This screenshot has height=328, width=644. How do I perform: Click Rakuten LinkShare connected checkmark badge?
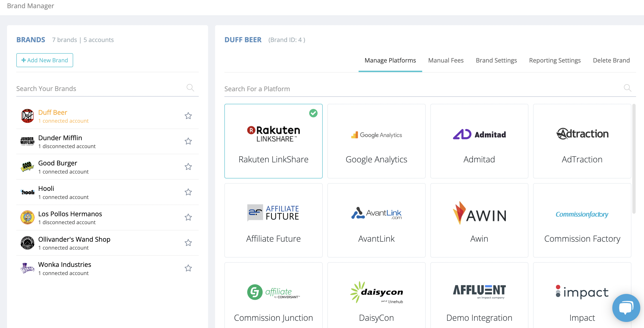click(313, 113)
